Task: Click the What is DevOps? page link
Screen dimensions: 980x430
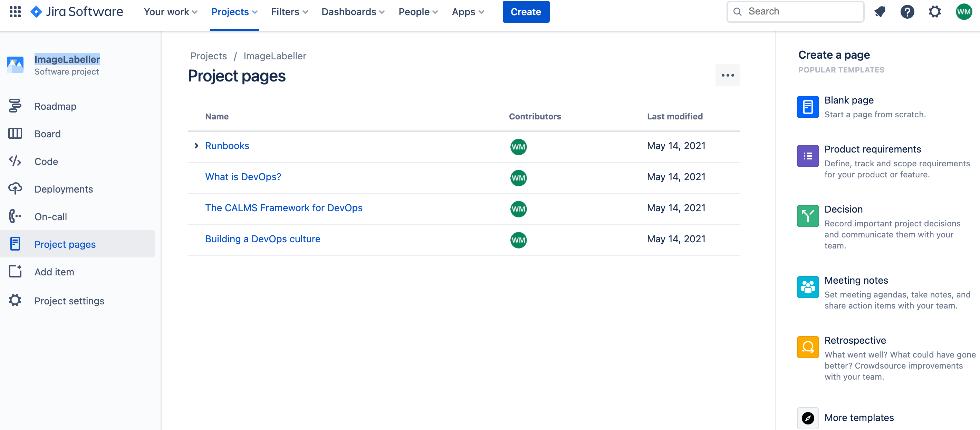Action: point(242,177)
